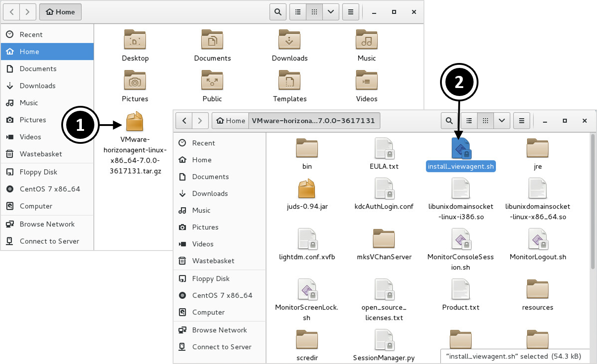Open view options dropdown in front window
Image resolution: width=597 pixels, height=364 pixels.
click(502, 121)
